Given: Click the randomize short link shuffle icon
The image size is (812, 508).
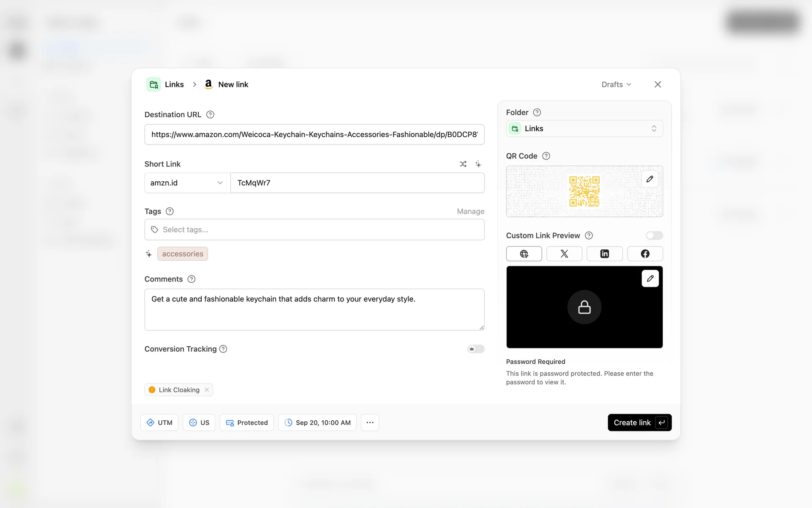Looking at the screenshot, I should (x=463, y=164).
